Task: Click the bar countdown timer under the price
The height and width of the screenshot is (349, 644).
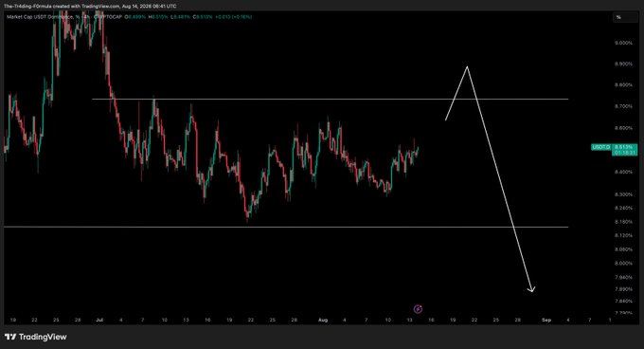Action: coord(625,153)
